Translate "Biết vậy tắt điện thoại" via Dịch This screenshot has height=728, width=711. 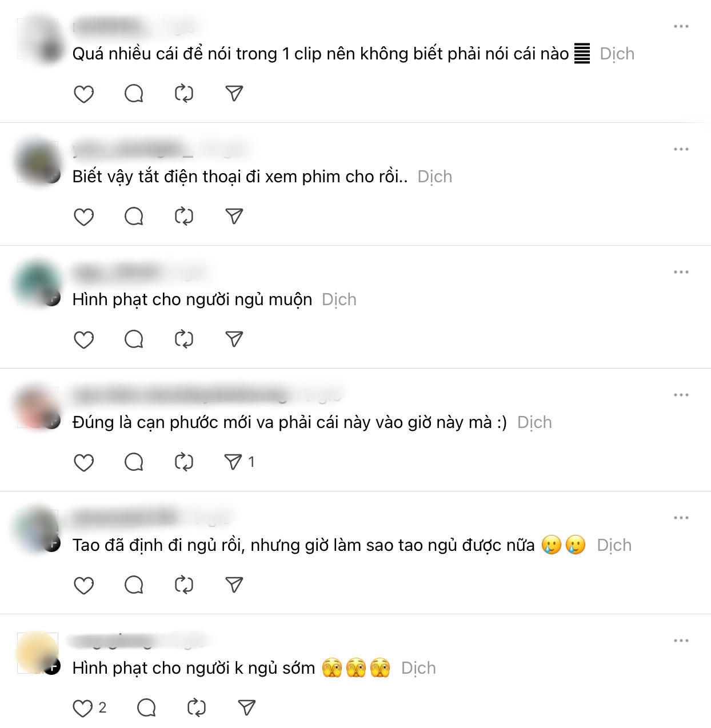coord(435,177)
